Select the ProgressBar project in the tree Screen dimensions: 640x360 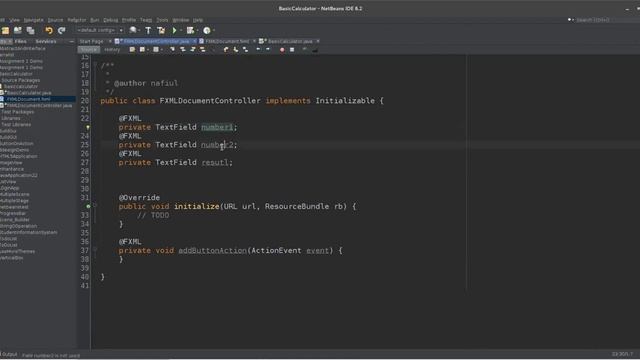pos(13,213)
